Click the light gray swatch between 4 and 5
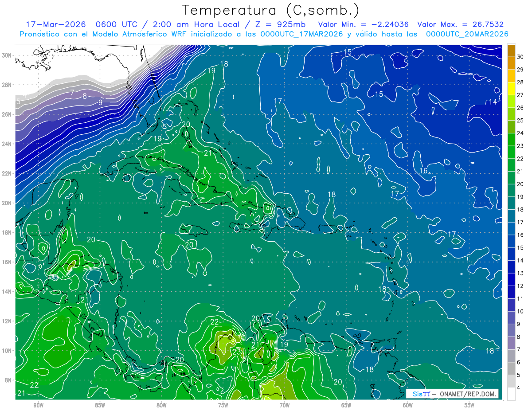 click(x=512, y=381)
